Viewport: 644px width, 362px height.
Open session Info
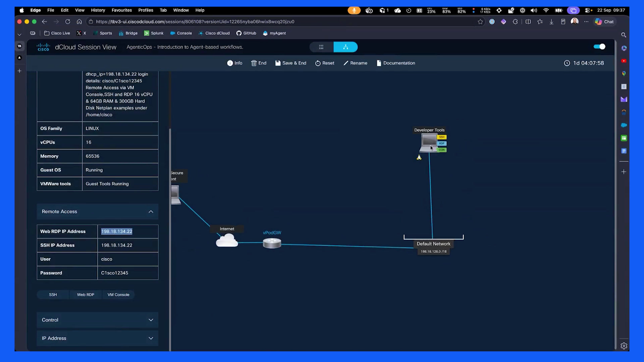[x=235, y=63]
